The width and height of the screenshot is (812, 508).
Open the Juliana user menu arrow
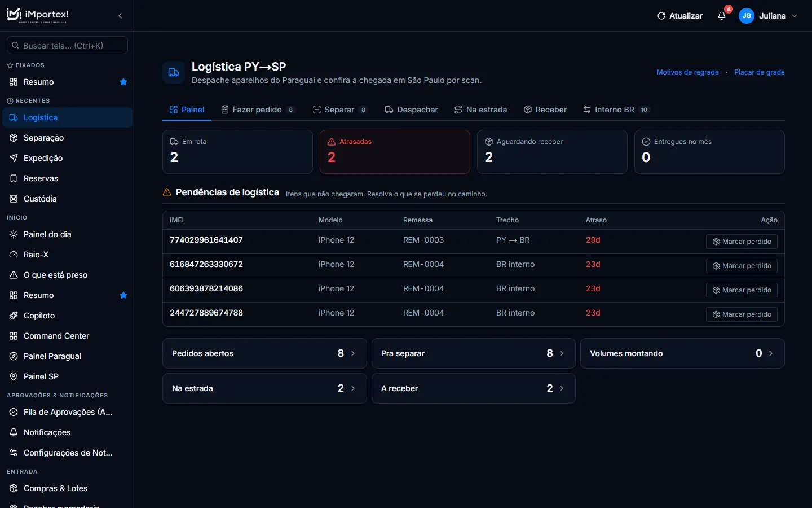click(x=795, y=16)
